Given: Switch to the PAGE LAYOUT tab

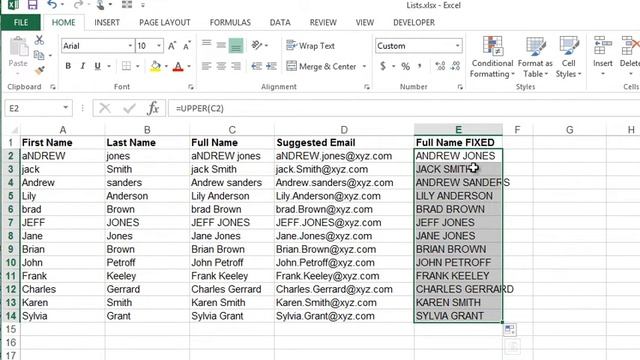Looking at the screenshot, I should [x=165, y=22].
